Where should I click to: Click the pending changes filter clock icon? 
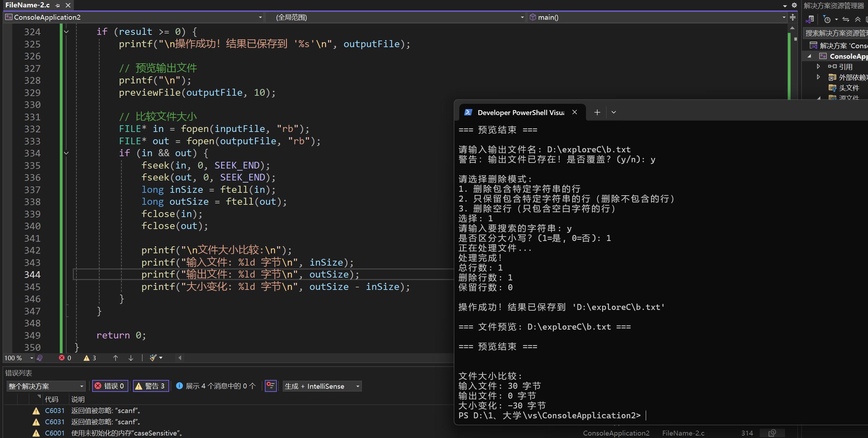tap(827, 20)
